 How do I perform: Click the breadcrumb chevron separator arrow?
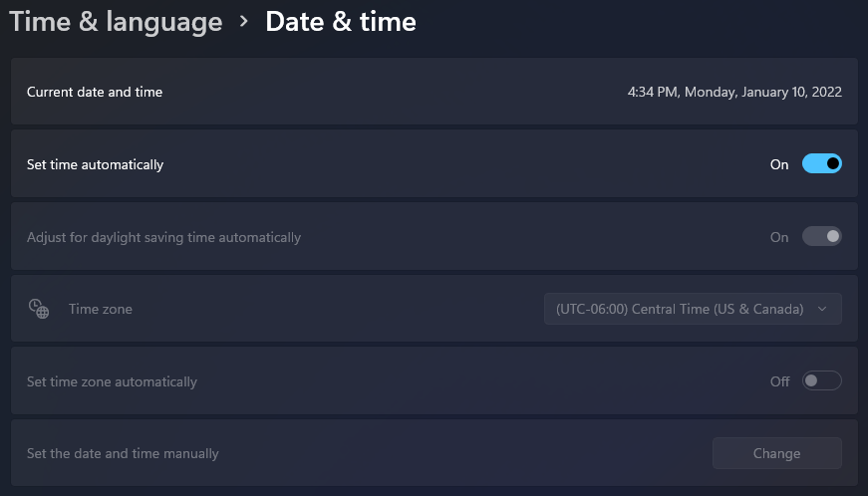click(x=244, y=22)
